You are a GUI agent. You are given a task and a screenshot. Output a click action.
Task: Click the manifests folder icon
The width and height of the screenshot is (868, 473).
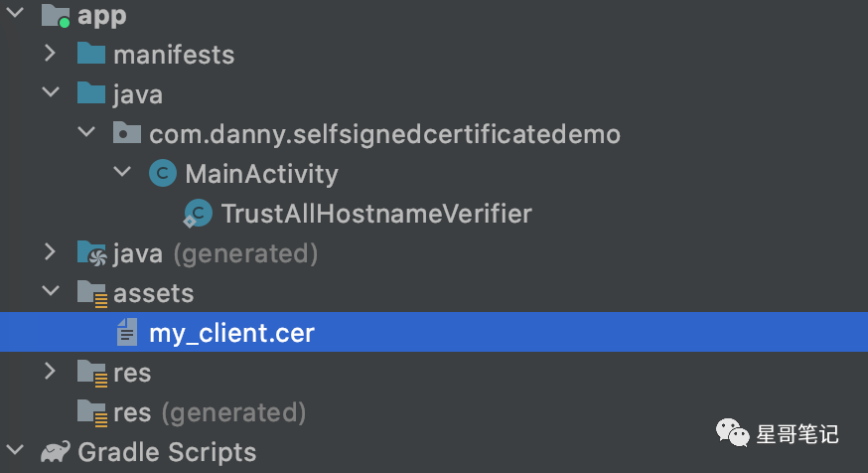pyautogui.click(x=91, y=54)
